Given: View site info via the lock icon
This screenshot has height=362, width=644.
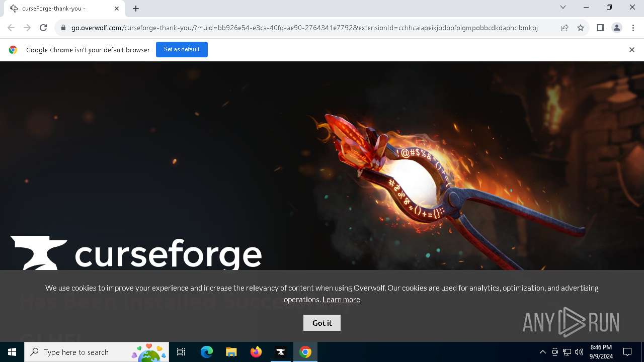Looking at the screenshot, I should pyautogui.click(x=63, y=28).
